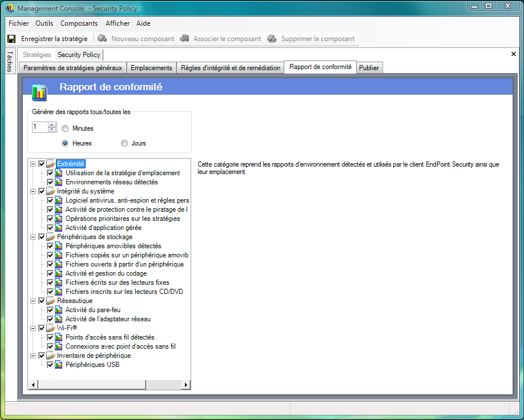Screen dimensions: 524x420
Task: Uncheck the Intégrité du système checkbox
Action: coord(42,191)
